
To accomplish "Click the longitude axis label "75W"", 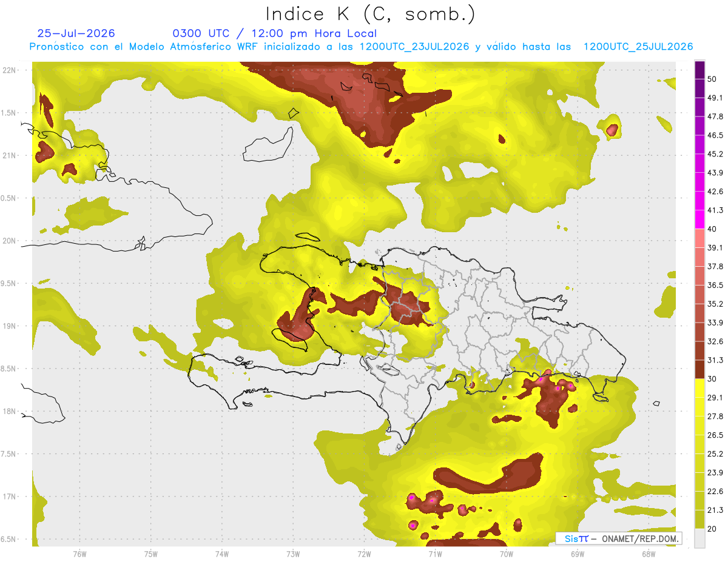I will click(151, 554).
